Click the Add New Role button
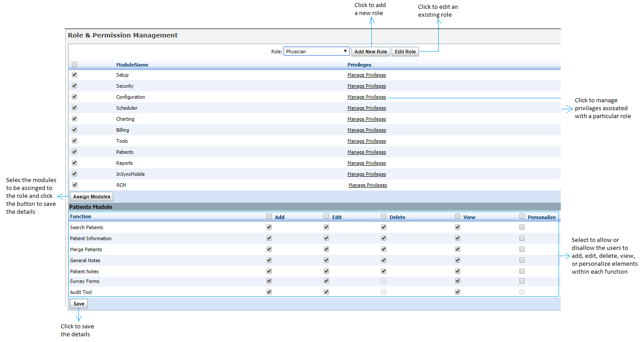 point(370,52)
